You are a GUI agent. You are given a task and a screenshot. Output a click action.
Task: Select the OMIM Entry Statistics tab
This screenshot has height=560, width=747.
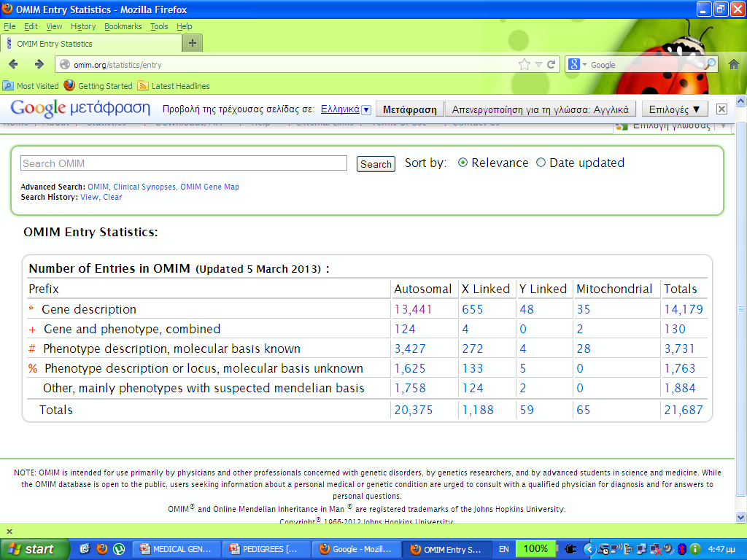[x=91, y=43]
